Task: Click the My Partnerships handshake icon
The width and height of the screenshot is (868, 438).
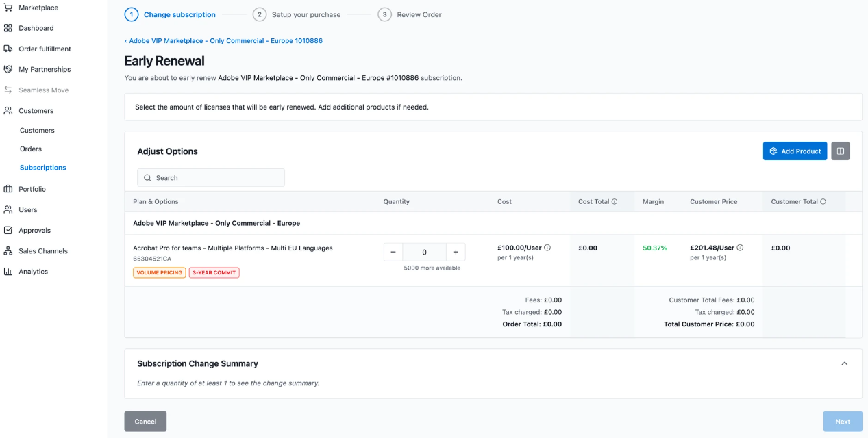Action: (x=8, y=69)
